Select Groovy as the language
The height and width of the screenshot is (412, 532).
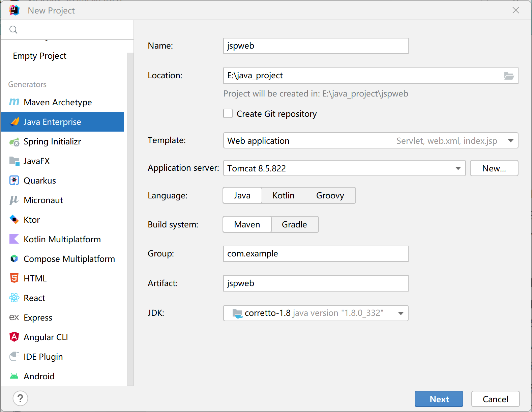[330, 195]
